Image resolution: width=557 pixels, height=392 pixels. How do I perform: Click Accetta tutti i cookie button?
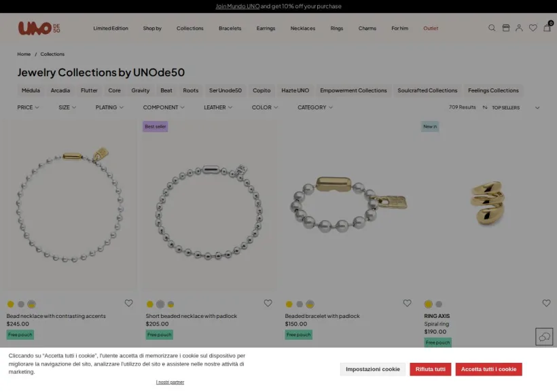pyautogui.click(x=488, y=370)
